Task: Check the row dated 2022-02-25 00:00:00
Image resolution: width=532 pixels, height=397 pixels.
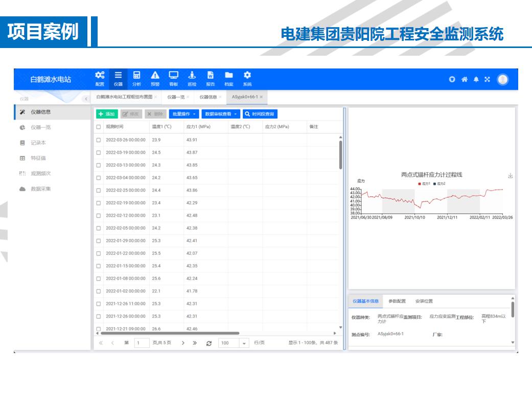Action: [x=99, y=191]
